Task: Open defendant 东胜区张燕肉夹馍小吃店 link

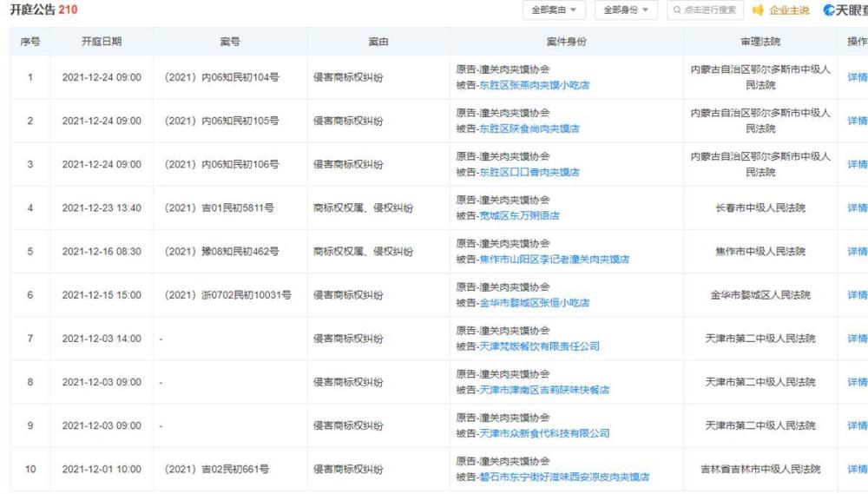Action: [x=534, y=85]
